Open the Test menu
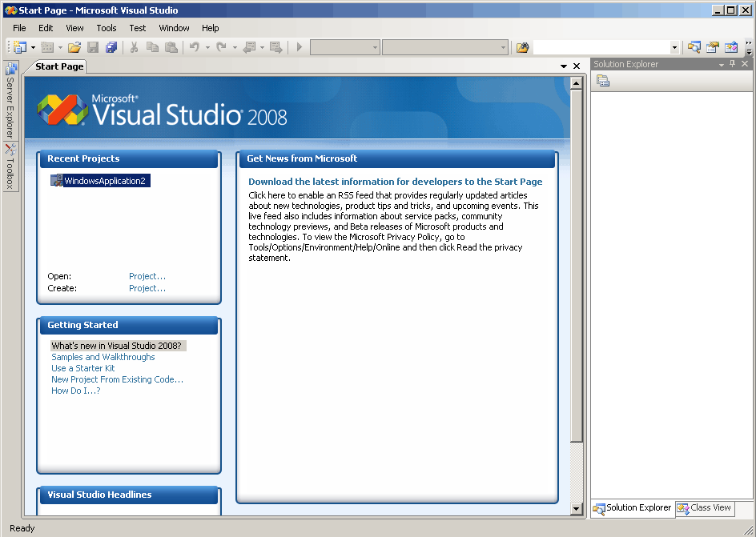This screenshot has height=537, width=756. point(138,28)
